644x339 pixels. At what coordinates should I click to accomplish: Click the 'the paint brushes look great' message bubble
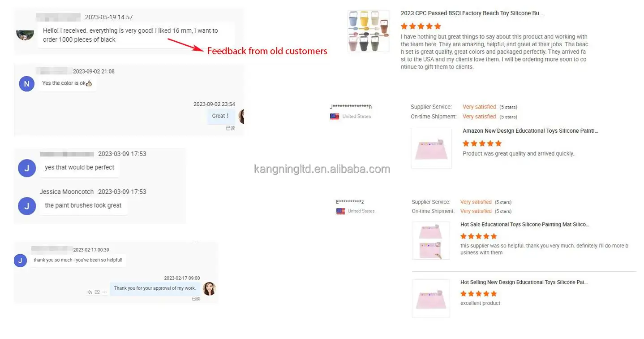(x=83, y=206)
